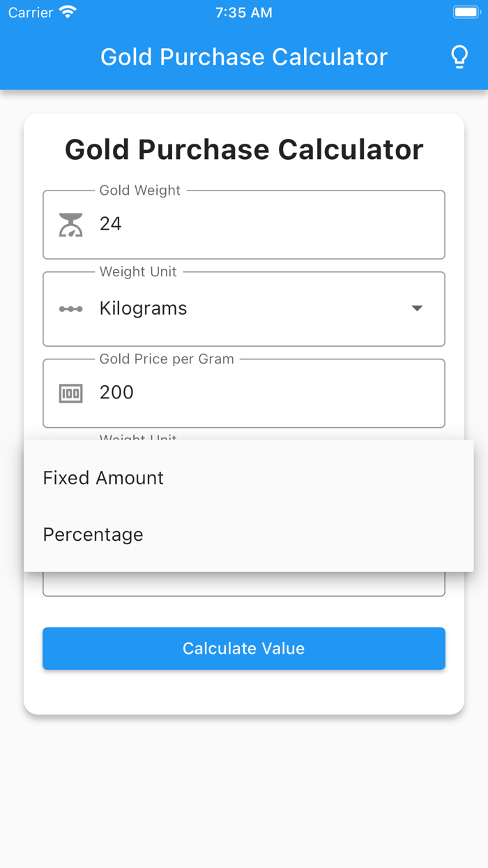Tap the Wi-Fi icon in the status bar

(67, 11)
